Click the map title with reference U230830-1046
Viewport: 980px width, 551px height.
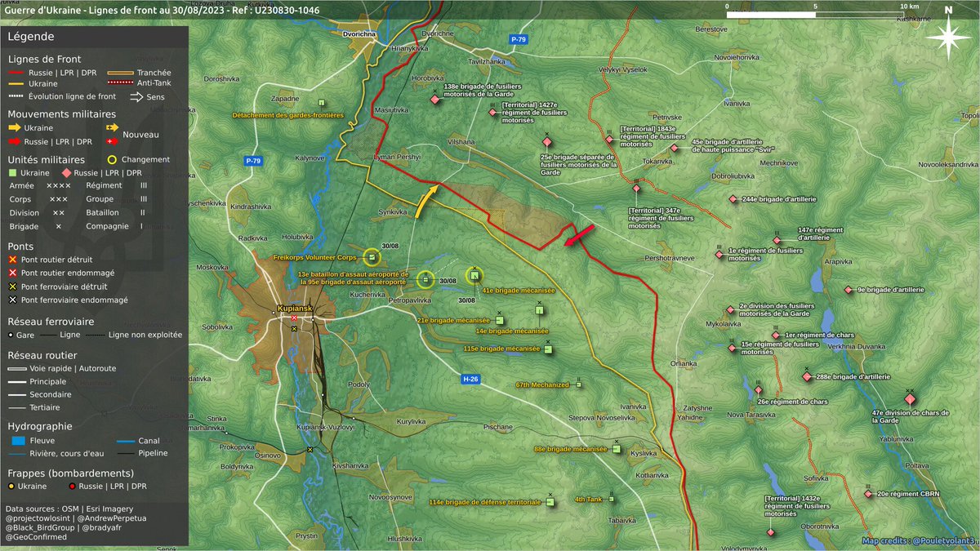163,11
